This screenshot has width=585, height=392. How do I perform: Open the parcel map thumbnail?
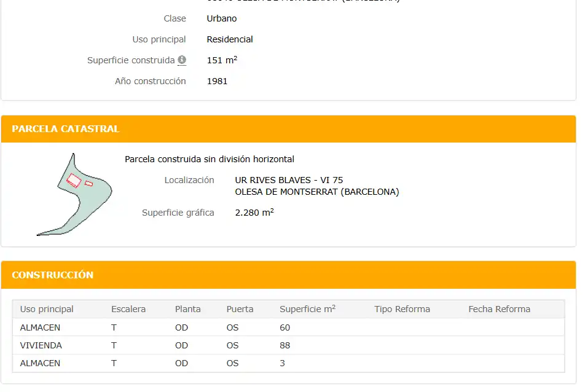(74, 194)
